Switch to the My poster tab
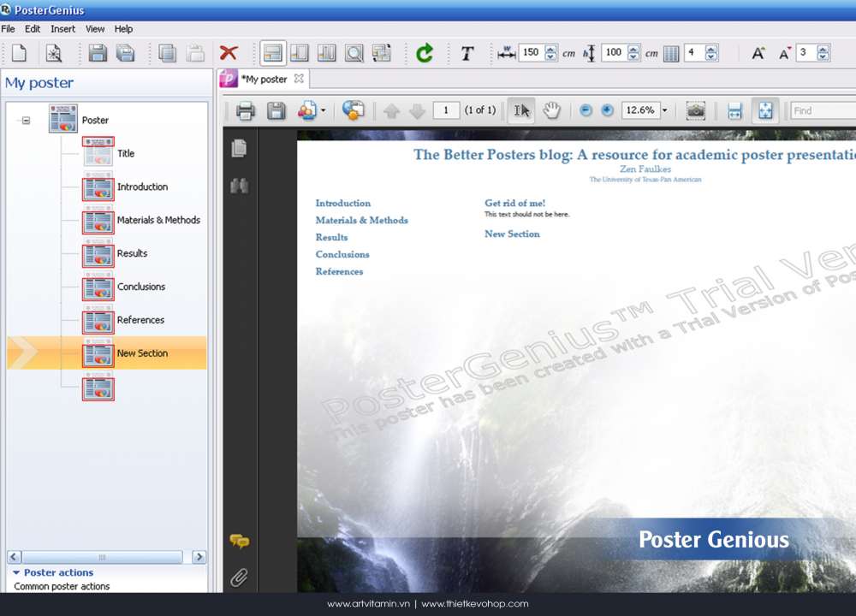This screenshot has height=616, width=856. [x=265, y=79]
